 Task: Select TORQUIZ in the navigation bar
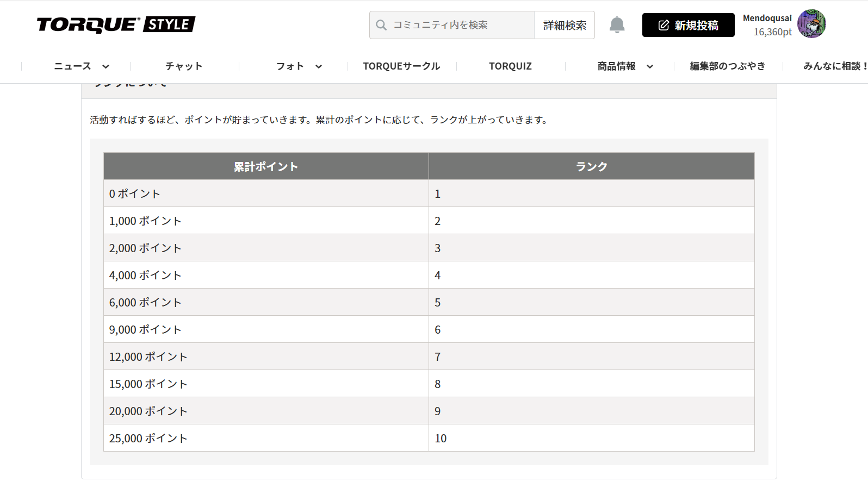(x=510, y=66)
